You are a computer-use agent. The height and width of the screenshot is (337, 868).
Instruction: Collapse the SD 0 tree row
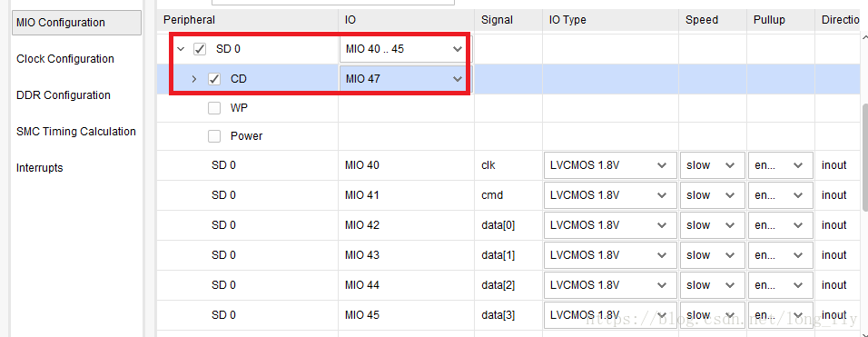click(181, 49)
